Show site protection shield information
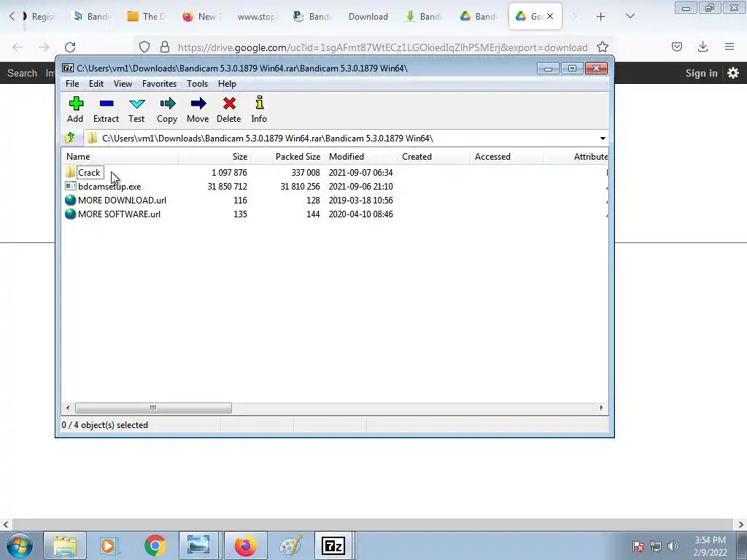 pos(144,47)
